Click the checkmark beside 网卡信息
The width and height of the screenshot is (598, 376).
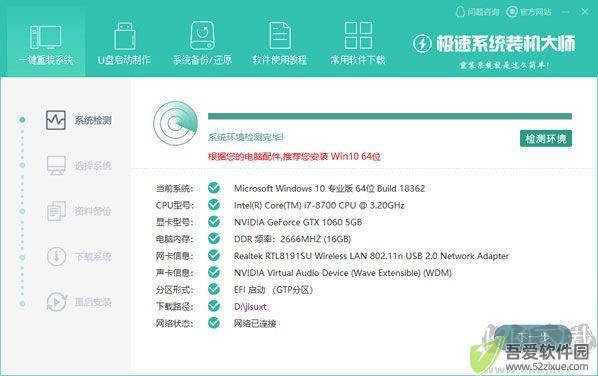point(214,255)
